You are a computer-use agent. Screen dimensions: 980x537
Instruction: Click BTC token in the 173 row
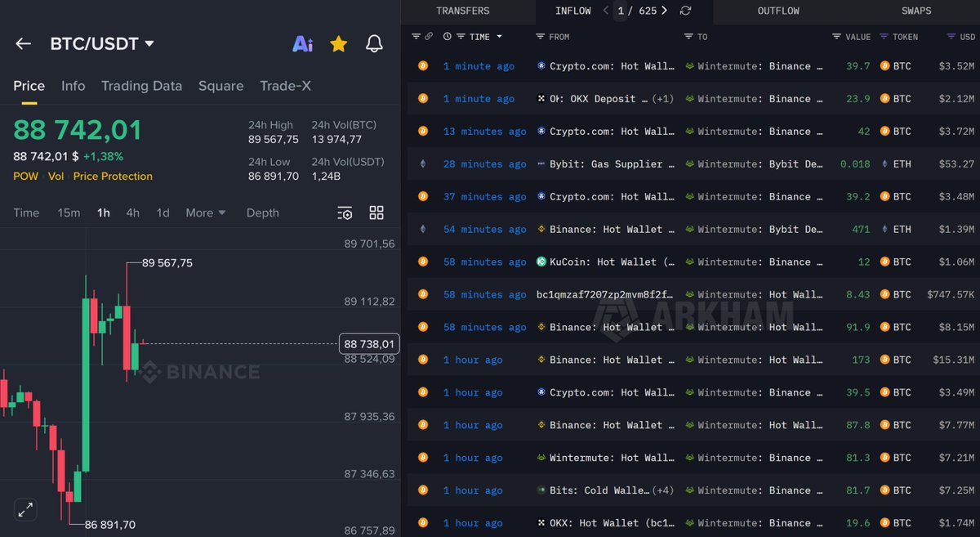(x=896, y=360)
